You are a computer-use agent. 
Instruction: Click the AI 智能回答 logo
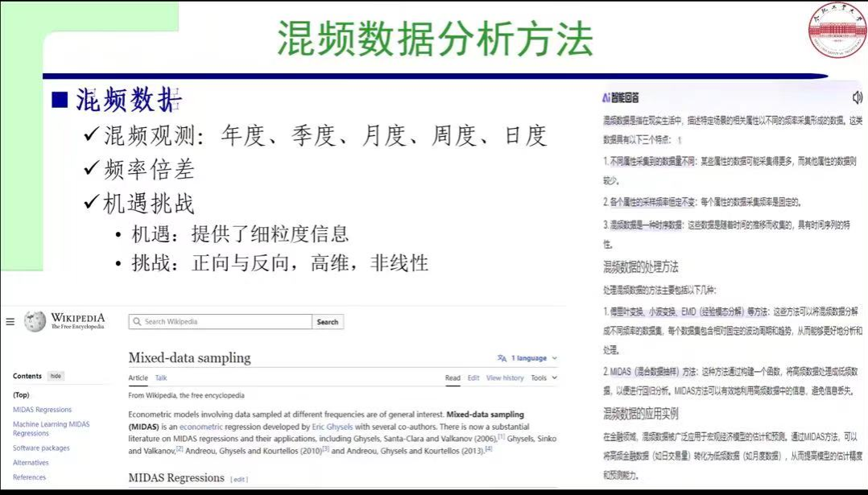tap(621, 97)
